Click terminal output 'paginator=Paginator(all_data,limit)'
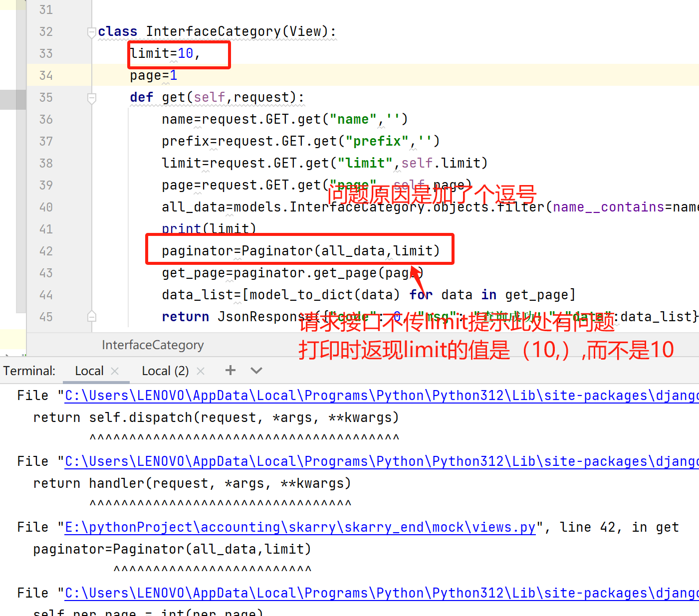 pos(172,549)
